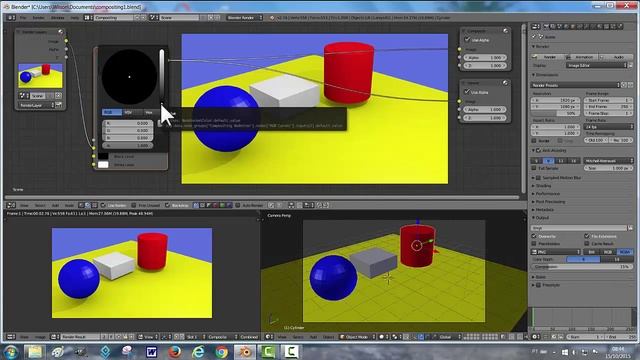Enable the Border checkbox
640x360 pixels.
click(x=534, y=140)
